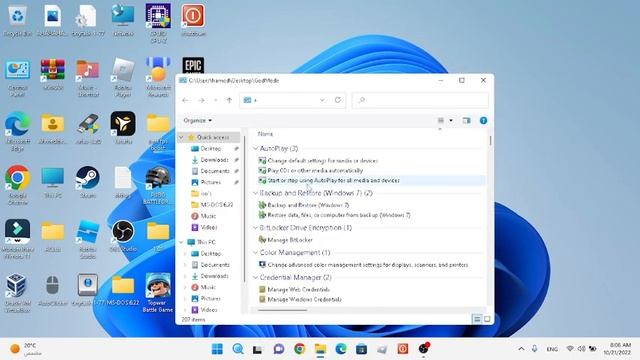Open the PUBG Battlegrounds desktop shortcut
The image size is (640, 360).
pos(158,185)
